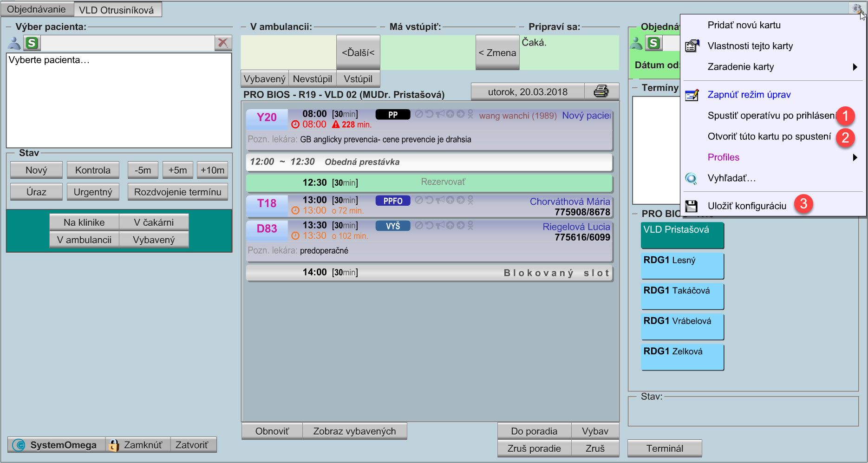Click the cancel (no-entry) icon on Y20 appointment
This screenshot has height=463, width=868.
pyautogui.click(x=420, y=114)
